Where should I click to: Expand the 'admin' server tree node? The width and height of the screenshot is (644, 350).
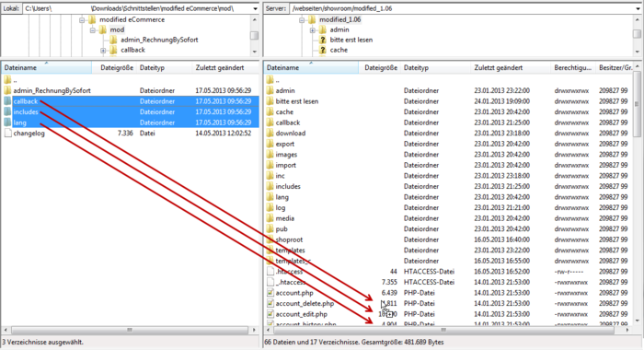click(312, 30)
